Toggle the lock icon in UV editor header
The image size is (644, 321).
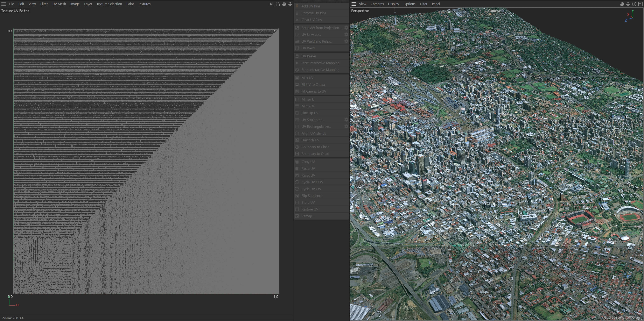point(278,4)
